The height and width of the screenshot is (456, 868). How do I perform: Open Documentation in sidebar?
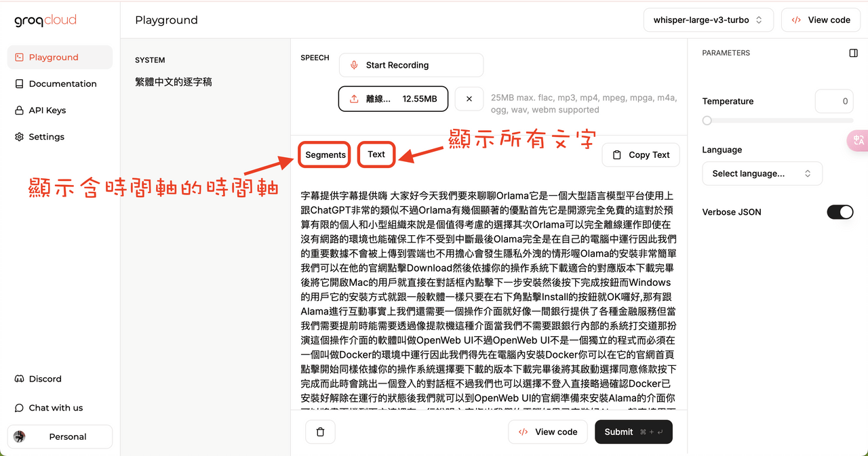pos(60,84)
